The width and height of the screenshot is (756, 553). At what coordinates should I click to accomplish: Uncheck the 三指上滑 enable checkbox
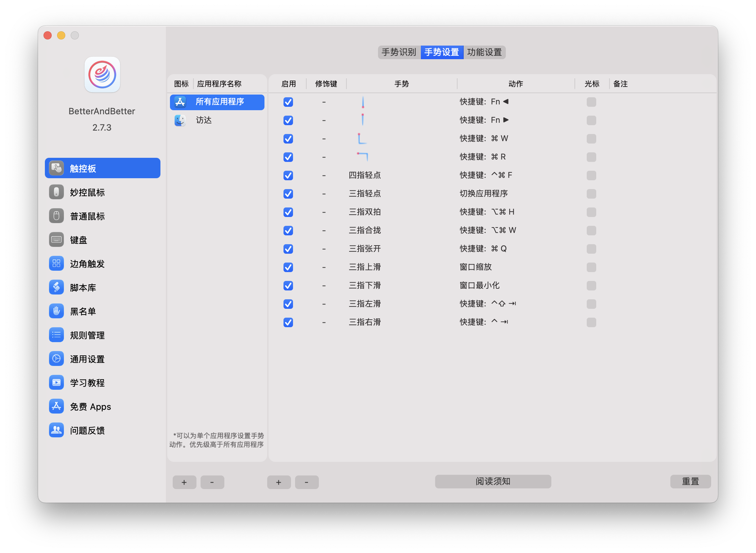288,267
